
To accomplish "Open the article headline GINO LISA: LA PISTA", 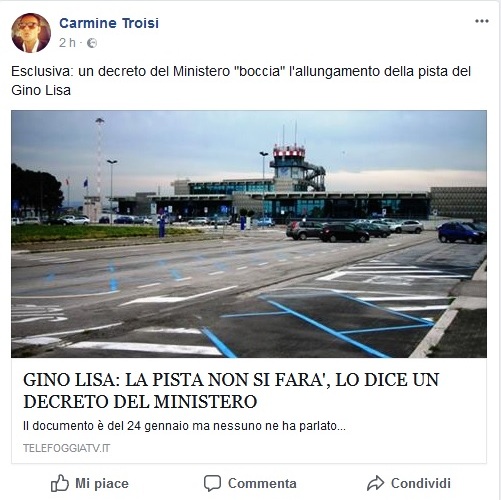I will coord(231,390).
